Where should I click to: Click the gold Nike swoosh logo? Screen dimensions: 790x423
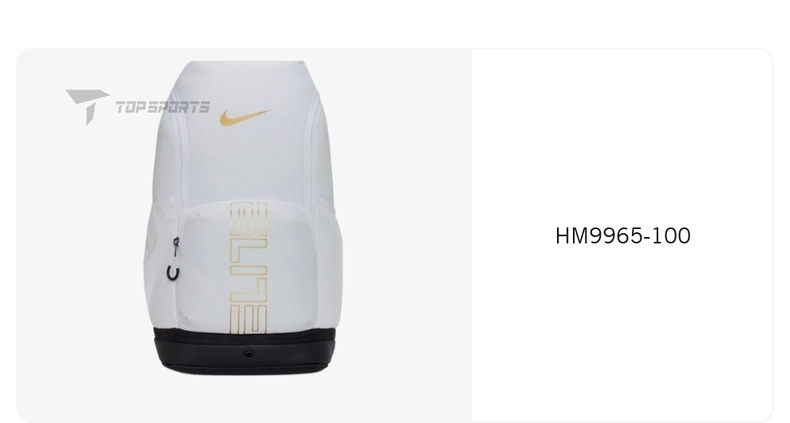pos(244,117)
